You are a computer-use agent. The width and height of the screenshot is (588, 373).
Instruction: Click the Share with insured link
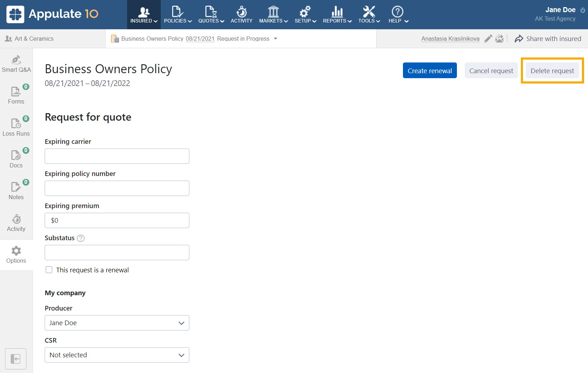click(x=553, y=39)
